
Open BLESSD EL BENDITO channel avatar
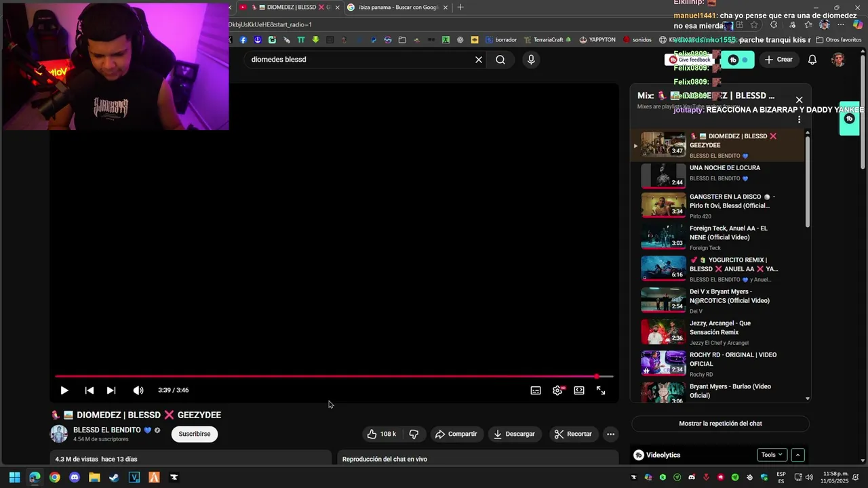[59, 434]
